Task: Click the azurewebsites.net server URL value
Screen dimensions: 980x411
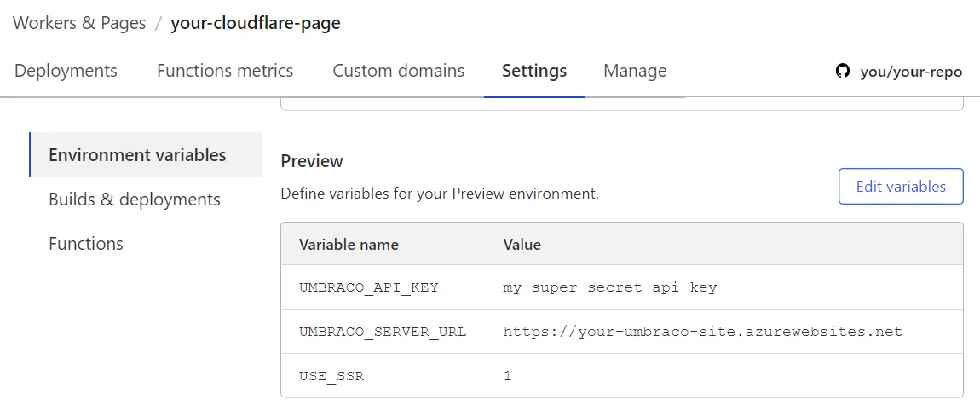Action: pyautogui.click(x=702, y=332)
